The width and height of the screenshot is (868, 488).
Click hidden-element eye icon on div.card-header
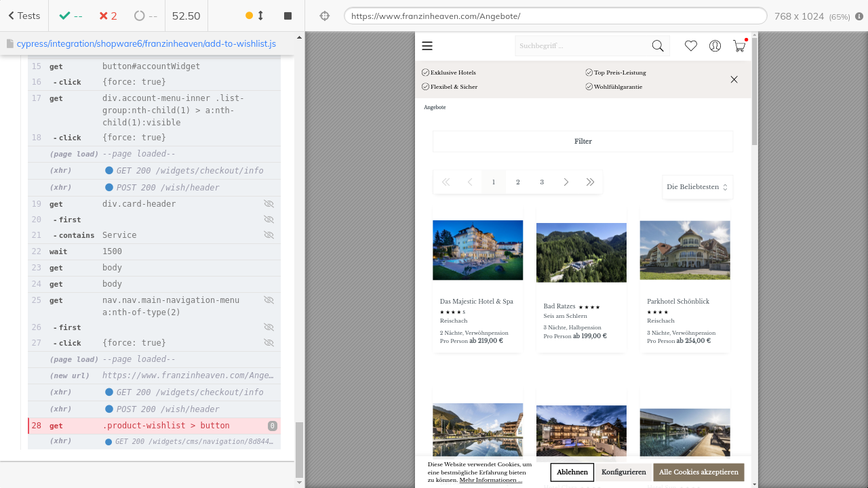click(269, 204)
